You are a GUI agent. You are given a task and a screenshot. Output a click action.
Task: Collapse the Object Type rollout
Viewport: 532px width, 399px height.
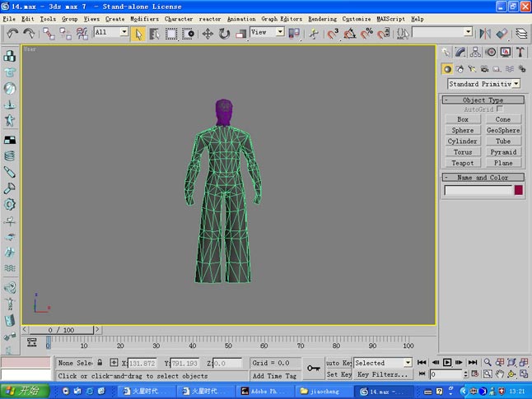(483, 100)
